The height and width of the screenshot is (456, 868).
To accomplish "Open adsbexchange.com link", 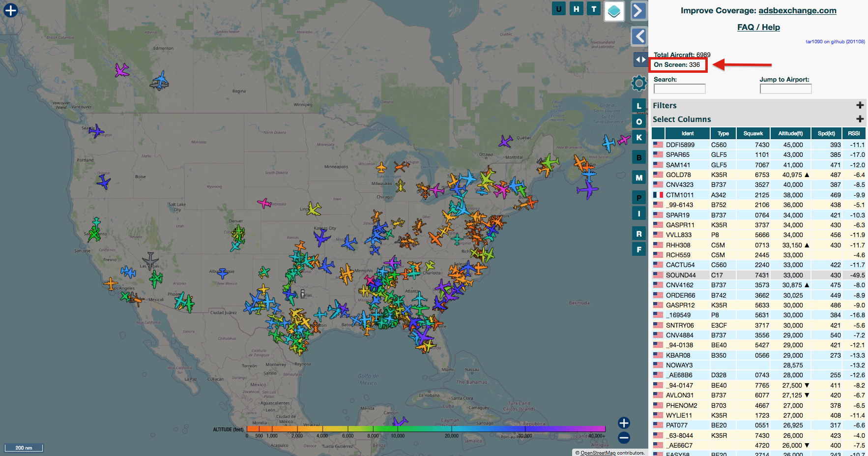I will [797, 10].
